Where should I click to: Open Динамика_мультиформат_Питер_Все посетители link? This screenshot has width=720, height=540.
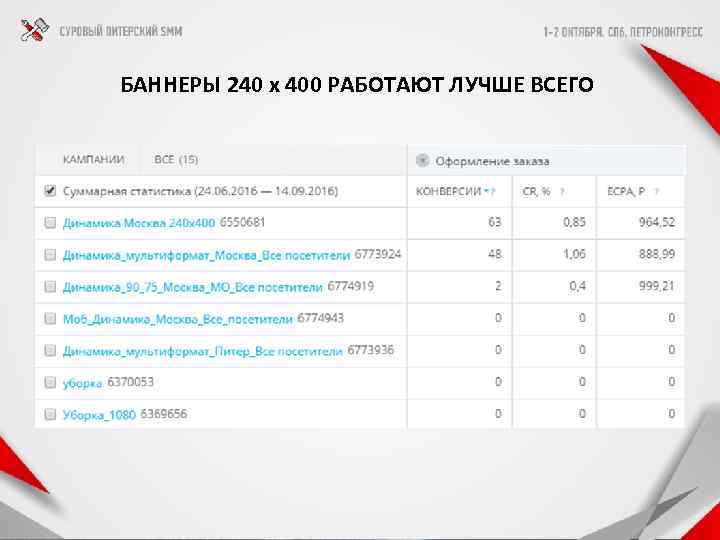point(202,351)
